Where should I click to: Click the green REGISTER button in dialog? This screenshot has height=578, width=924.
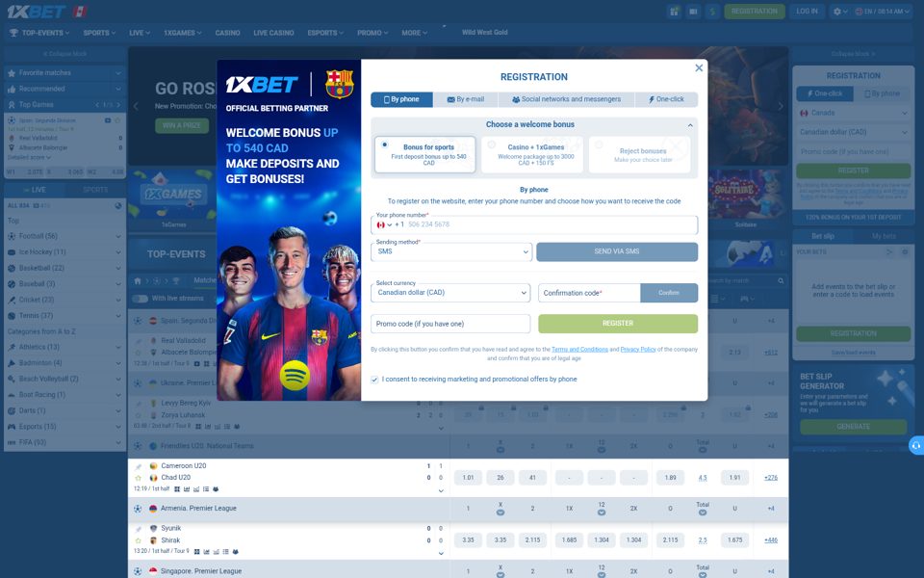coord(618,324)
